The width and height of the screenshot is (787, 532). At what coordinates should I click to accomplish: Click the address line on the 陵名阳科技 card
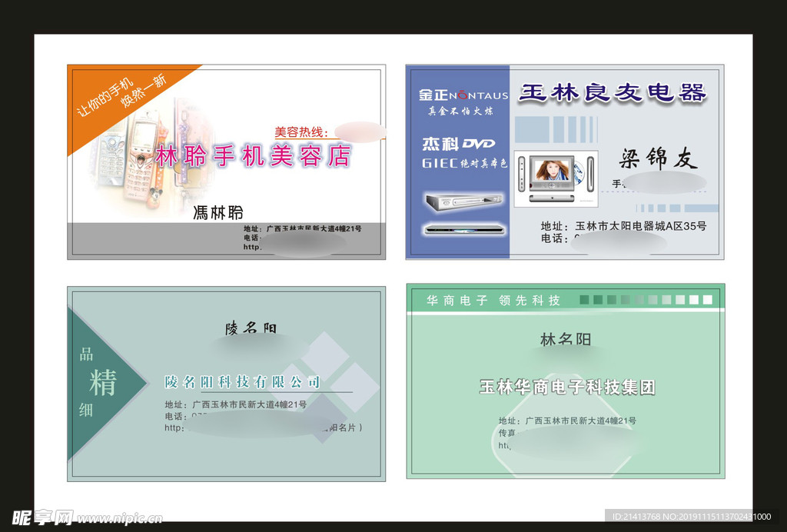(x=235, y=404)
